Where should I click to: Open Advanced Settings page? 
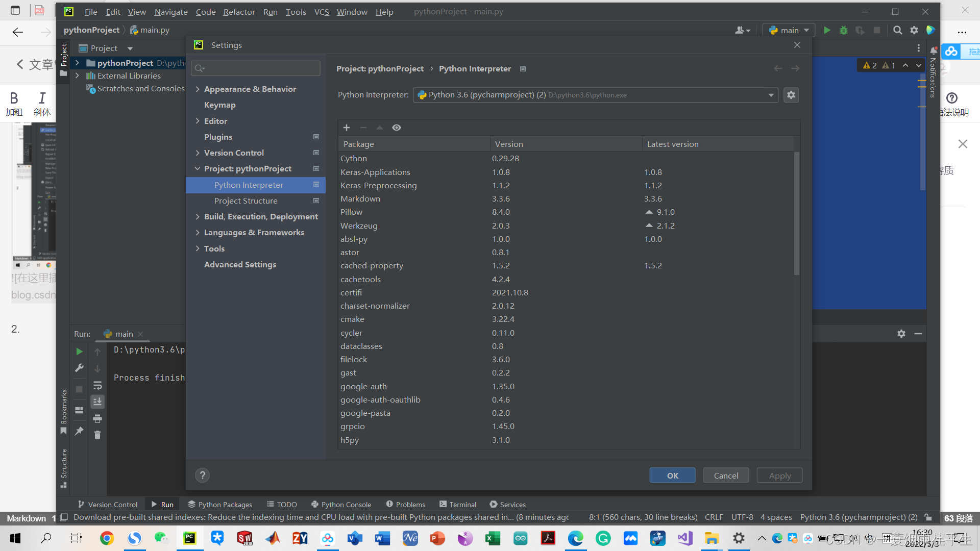(240, 265)
